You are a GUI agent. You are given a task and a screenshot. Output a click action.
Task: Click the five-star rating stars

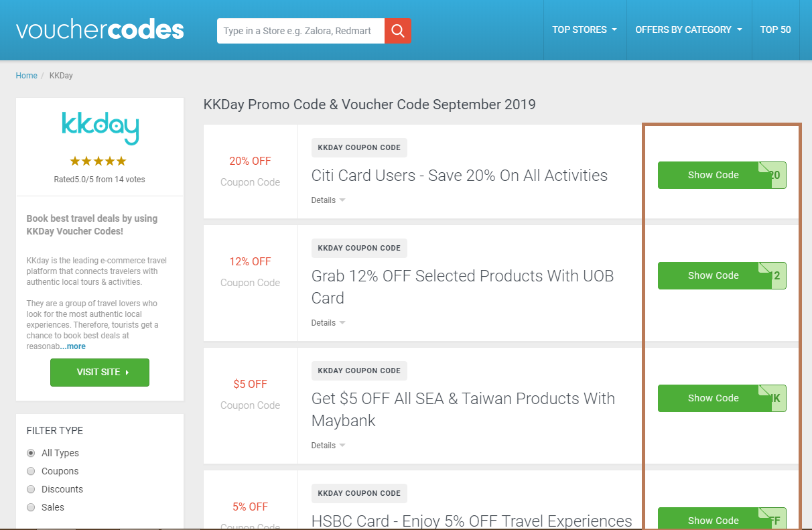tap(98, 161)
